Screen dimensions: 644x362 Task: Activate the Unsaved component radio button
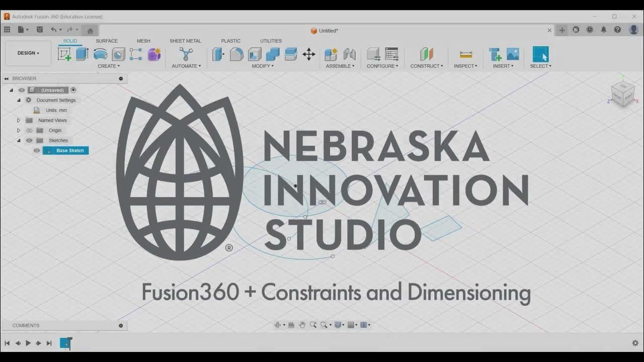tap(73, 90)
